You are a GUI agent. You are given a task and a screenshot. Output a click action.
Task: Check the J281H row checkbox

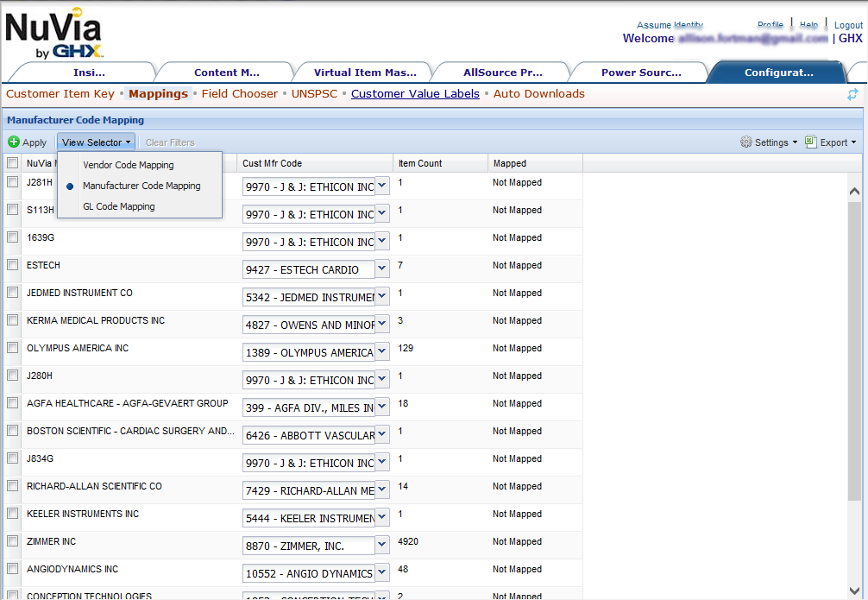pyautogui.click(x=12, y=181)
